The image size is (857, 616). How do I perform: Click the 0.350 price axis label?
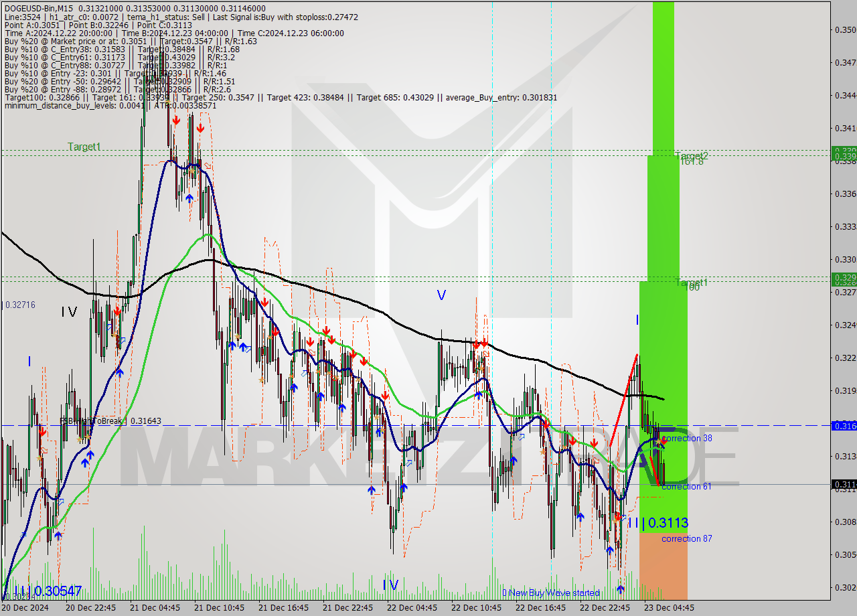[844, 30]
